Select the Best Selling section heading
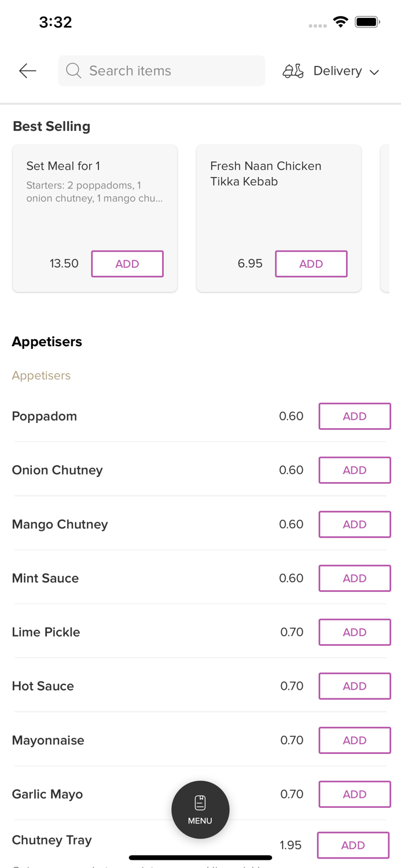Image resolution: width=401 pixels, height=868 pixels. [x=51, y=126]
